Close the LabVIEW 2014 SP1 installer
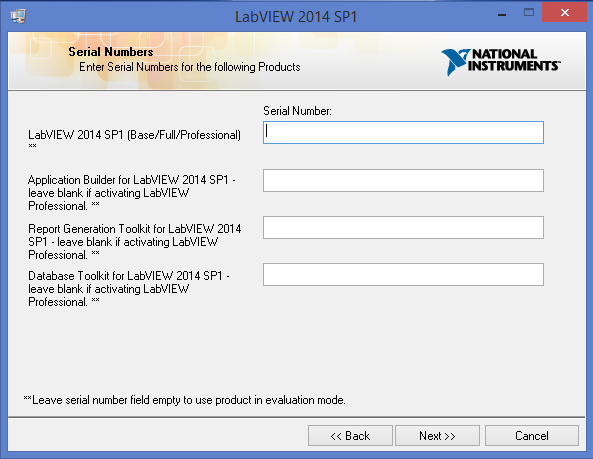The width and height of the screenshot is (593, 459). point(564,12)
